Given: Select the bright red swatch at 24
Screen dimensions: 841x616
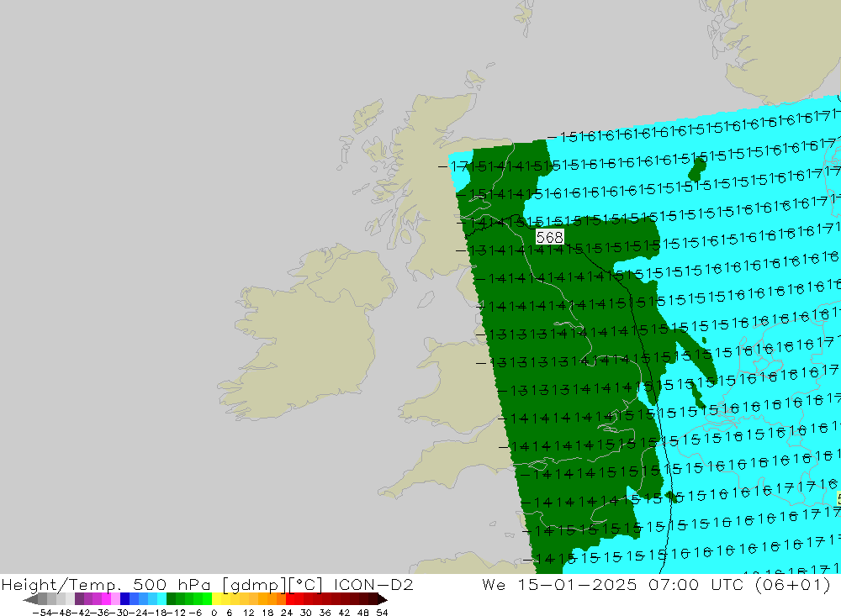Looking at the screenshot, I should (x=289, y=599).
